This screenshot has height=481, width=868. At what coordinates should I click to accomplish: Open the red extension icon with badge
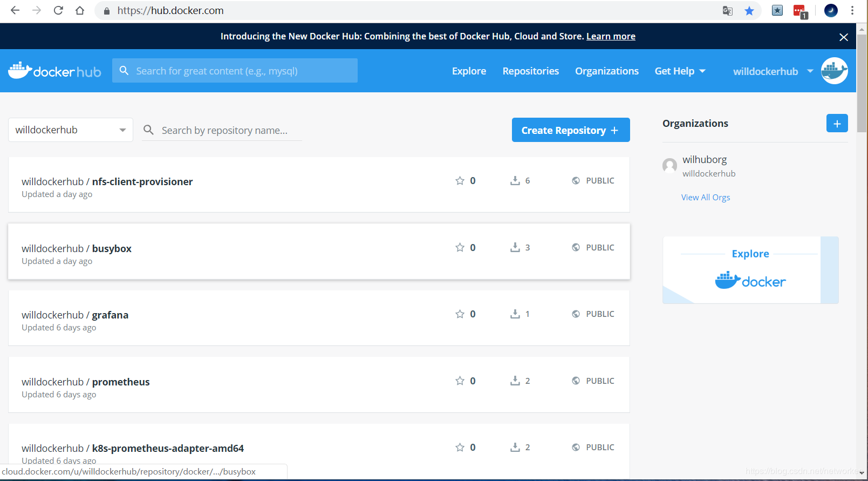point(800,11)
